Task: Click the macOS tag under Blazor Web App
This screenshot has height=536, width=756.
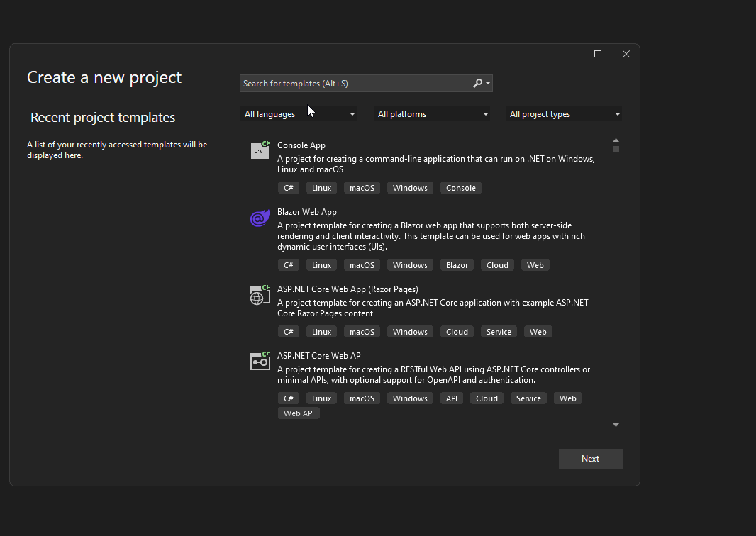Action: click(x=362, y=264)
